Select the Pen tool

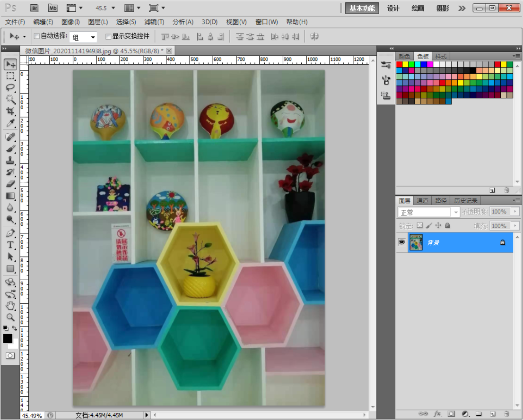click(x=10, y=233)
